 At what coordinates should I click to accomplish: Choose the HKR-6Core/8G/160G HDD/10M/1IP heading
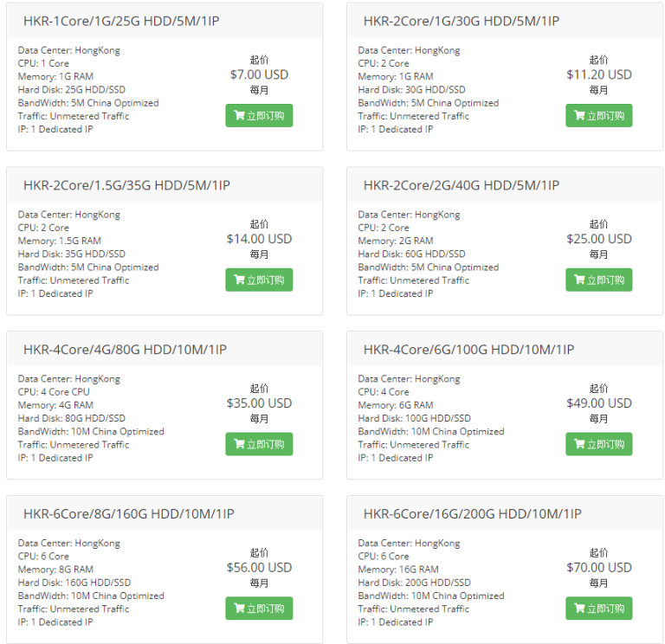pyautogui.click(x=128, y=514)
